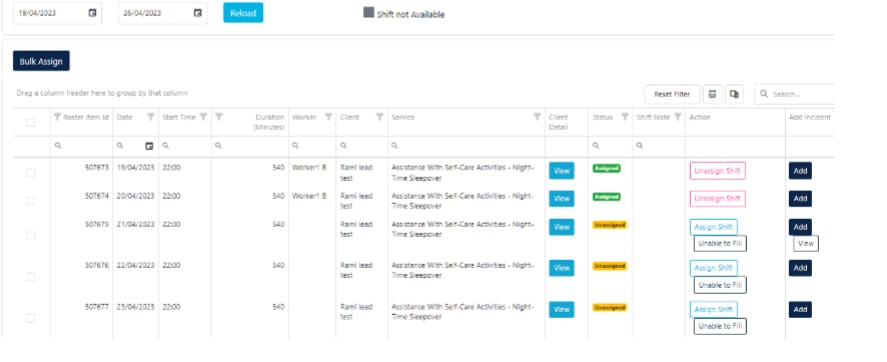
Task: Click the yellow Unassigned badge for roster item 507676
Action: point(609,266)
